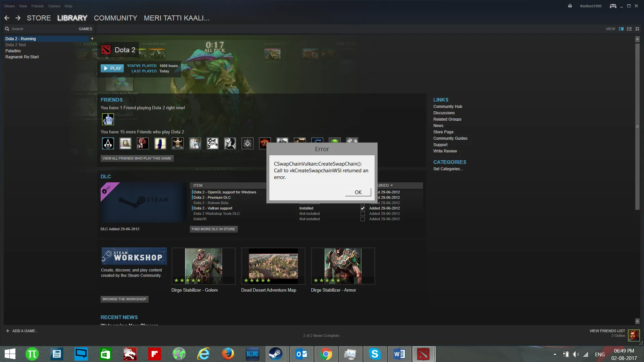This screenshot has height=362, width=644.
Task: Open the GAMES library filter dropdown
Action: click(85, 29)
